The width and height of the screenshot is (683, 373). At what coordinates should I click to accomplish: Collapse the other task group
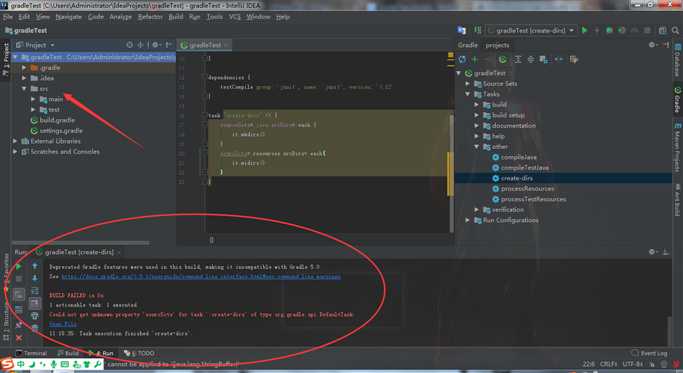(x=477, y=146)
